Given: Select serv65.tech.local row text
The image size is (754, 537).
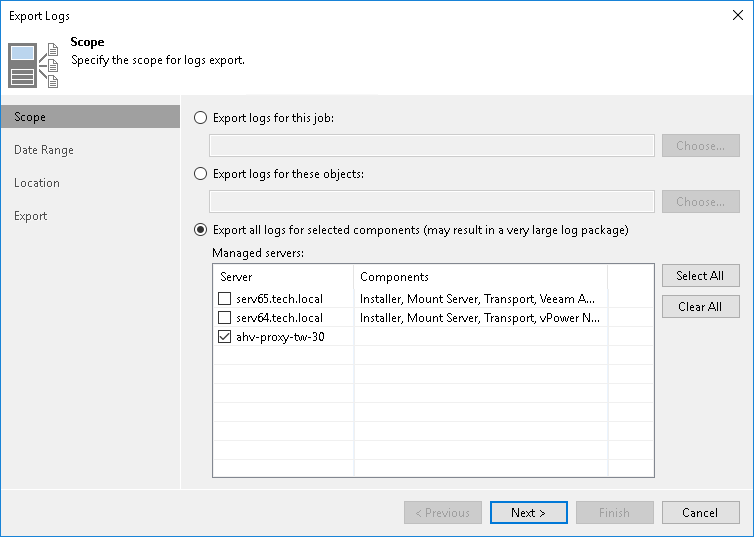Looking at the screenshot, I should (279, 299).
